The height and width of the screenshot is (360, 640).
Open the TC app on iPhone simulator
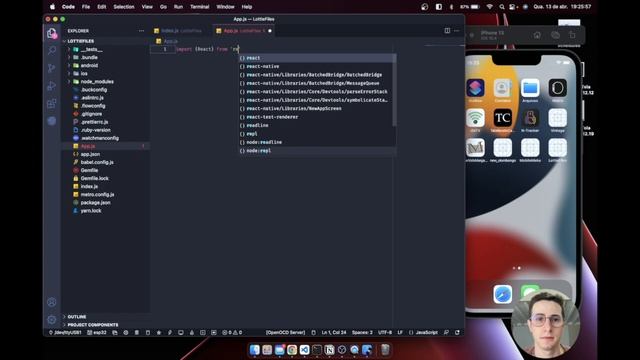pos(502,118)
